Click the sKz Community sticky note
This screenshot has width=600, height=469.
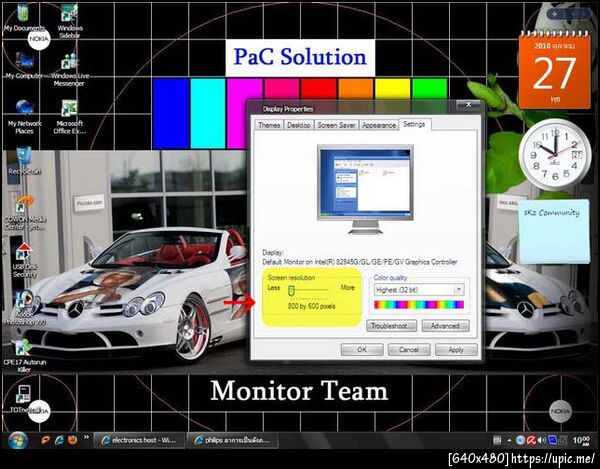point(554,231)
